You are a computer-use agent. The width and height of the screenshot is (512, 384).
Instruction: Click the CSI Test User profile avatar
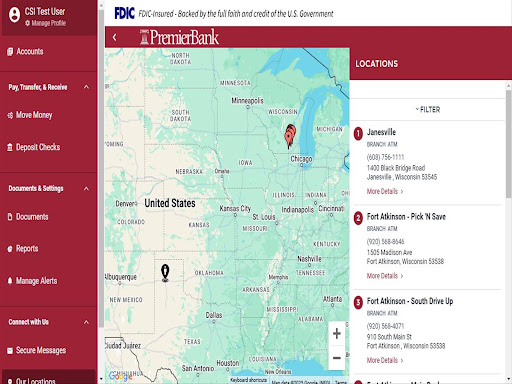[14, 15]
